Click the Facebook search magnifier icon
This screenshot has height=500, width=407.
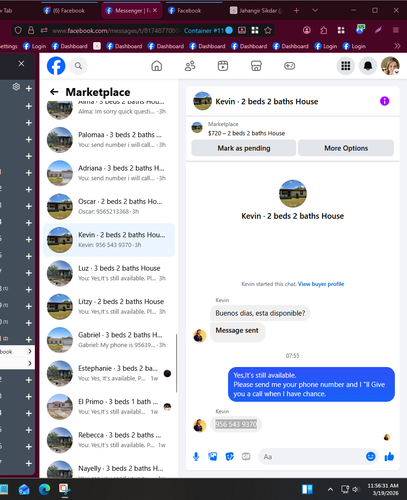[78, 66]
